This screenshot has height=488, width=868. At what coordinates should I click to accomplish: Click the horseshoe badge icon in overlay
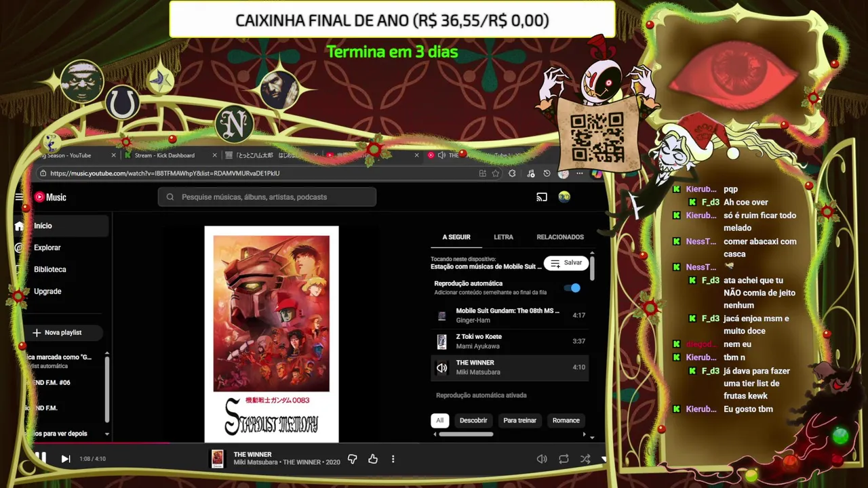(122, 104)
